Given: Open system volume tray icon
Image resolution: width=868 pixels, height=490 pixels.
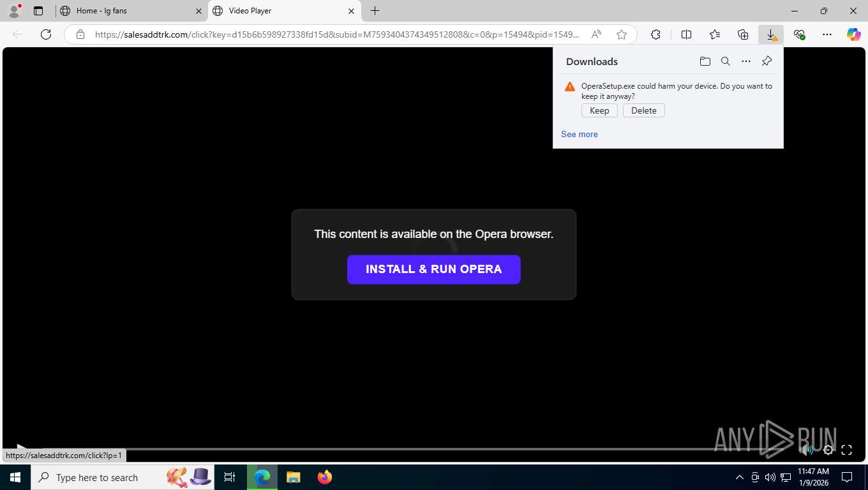Looking at the screenshot, I should point(770,477).
